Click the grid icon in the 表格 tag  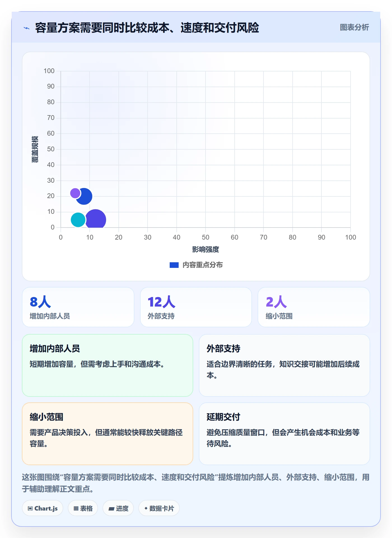(x=76, y=509)
